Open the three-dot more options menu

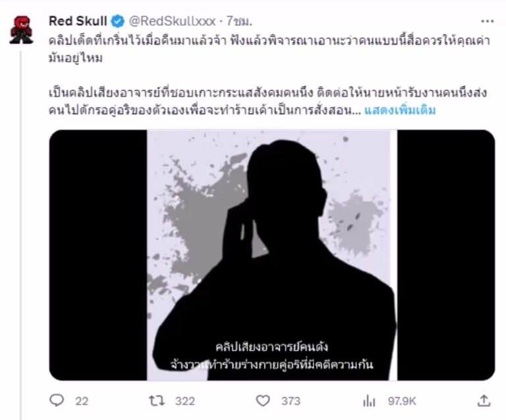pos(488,21)
